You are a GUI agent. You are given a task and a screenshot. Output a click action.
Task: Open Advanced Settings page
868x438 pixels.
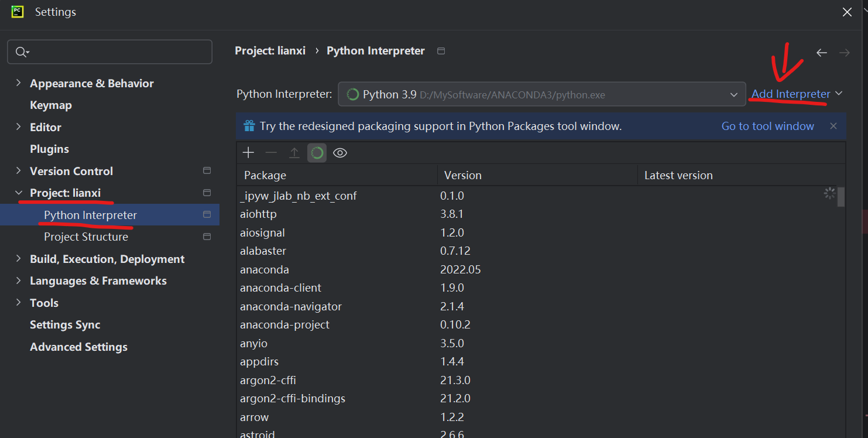(78, 347)
